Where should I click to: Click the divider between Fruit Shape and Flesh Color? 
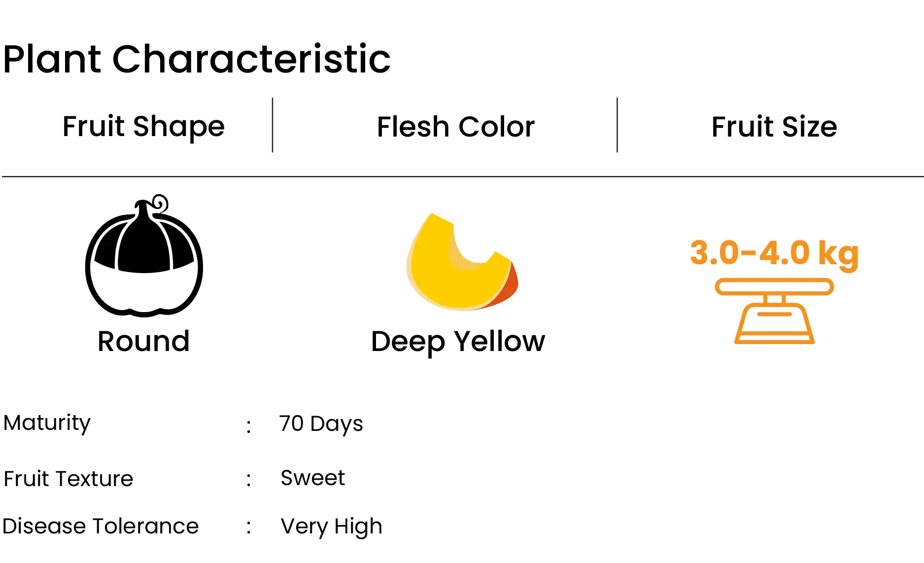(x=273, y=125)
